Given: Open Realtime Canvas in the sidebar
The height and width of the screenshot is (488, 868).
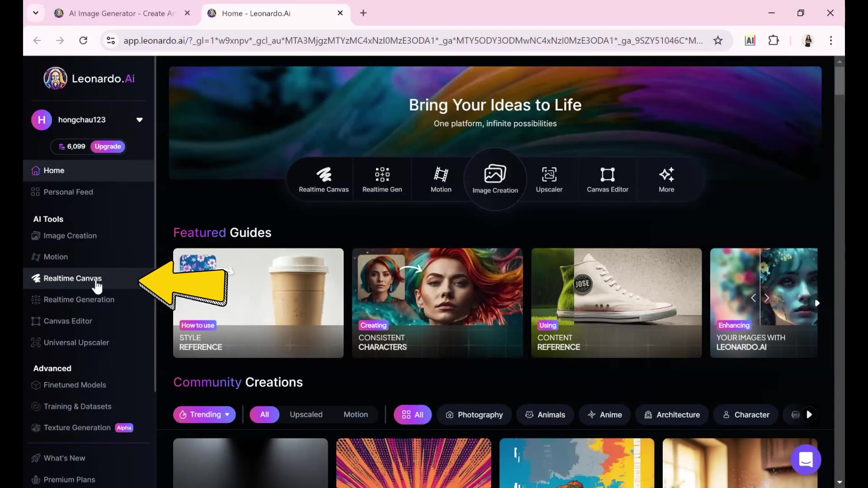Looking at the screenshot, I should (89, 278).
